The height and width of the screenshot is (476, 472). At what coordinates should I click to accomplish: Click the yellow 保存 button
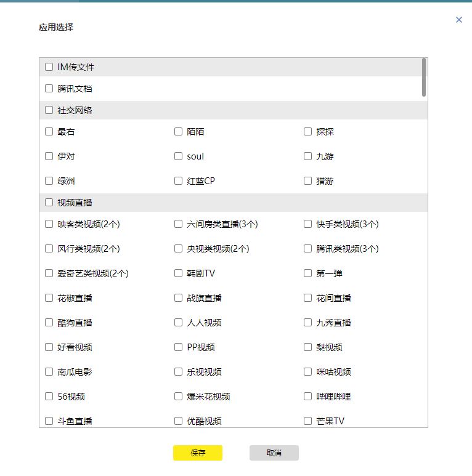[x=198, y=453]
